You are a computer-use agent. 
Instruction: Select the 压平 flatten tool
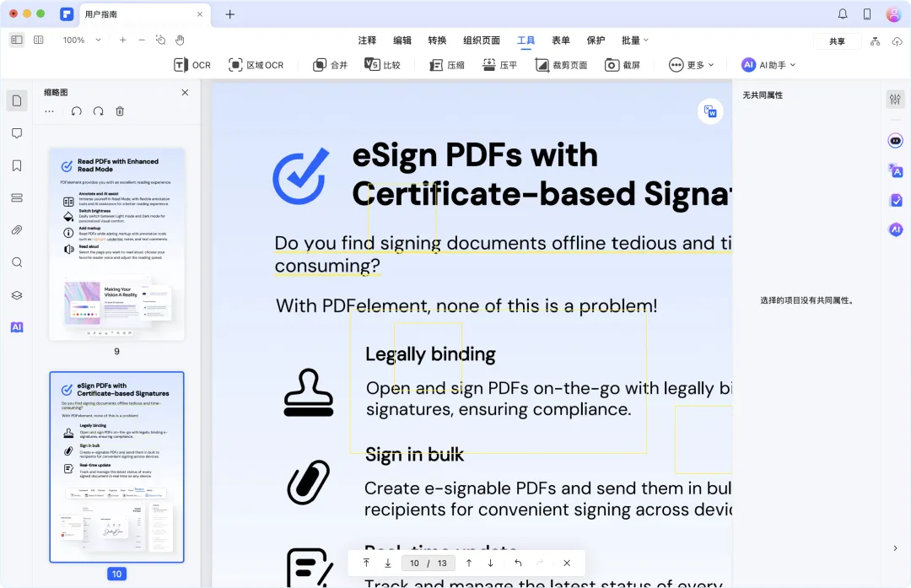coord(499,65)
